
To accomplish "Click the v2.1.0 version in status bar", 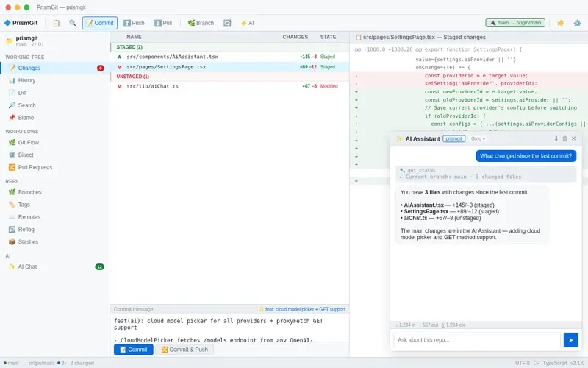I will 578,363.
